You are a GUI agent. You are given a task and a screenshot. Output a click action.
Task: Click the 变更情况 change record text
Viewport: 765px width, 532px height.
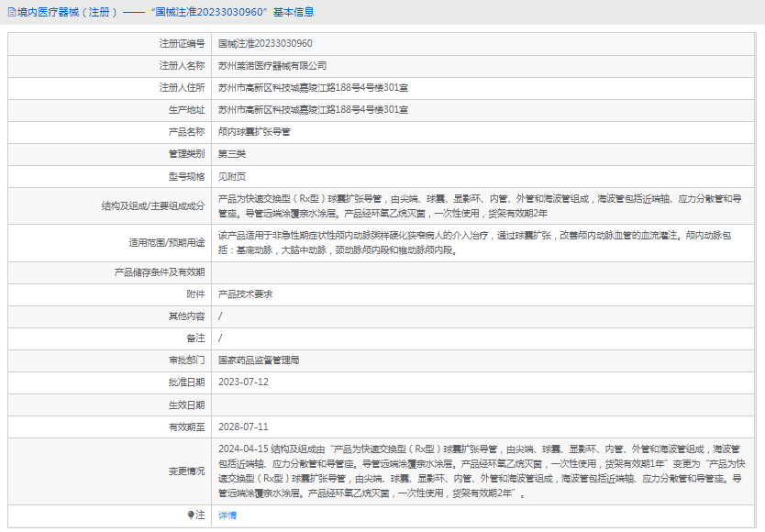[482, 471]
